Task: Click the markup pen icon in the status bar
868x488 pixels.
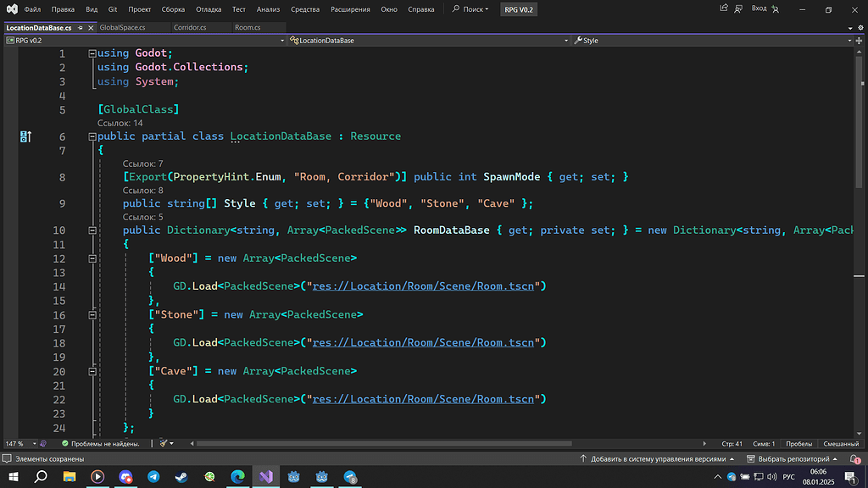Action: click(163, 443)
